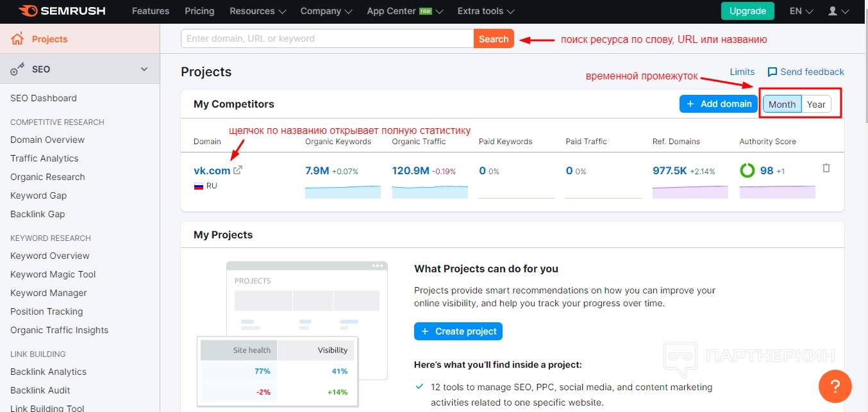Click the Semrush logo
Screen dimensions: 868x412
pos(62,11)
